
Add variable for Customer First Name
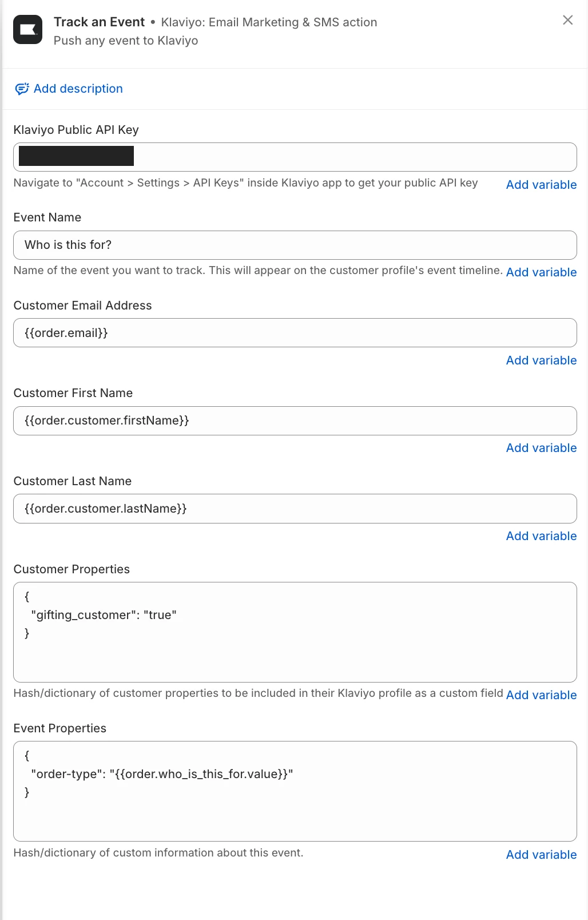pos(541,448)
